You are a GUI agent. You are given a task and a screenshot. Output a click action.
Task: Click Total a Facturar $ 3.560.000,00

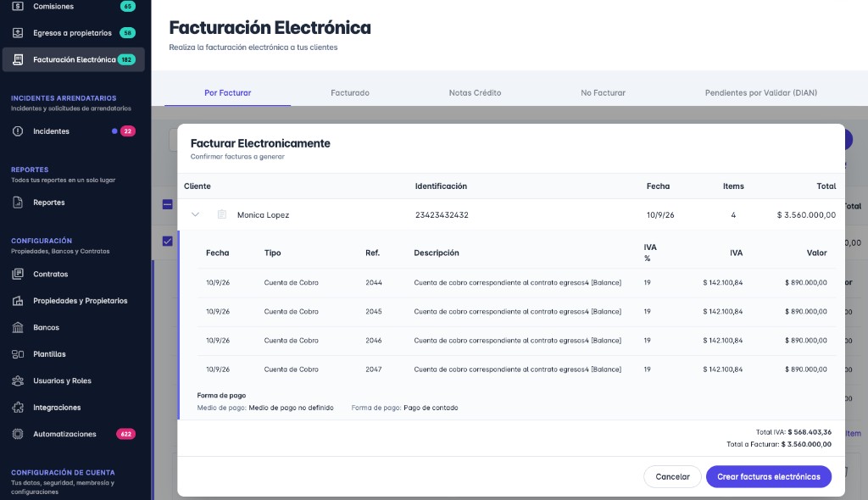tap(806, 444)
